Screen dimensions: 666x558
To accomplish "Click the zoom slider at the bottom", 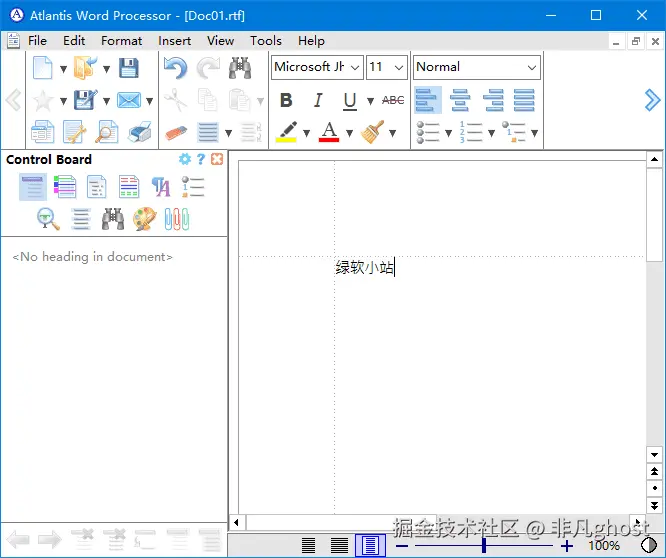I will (x=484, y=545).
